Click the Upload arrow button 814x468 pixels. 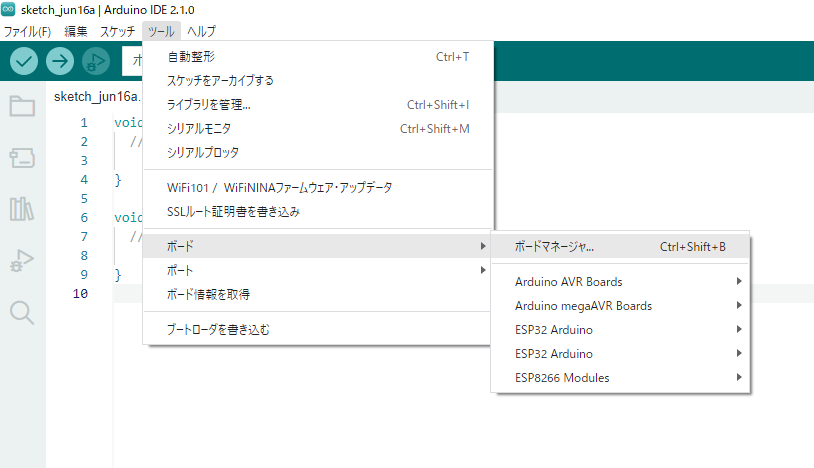coord(60,61)
